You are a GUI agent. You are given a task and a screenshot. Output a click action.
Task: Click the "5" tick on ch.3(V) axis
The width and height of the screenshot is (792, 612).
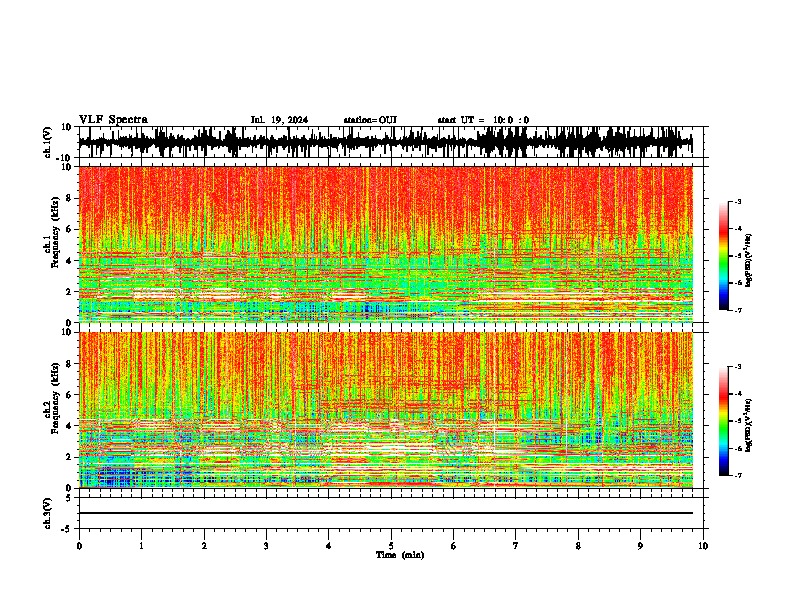(69, 497)
